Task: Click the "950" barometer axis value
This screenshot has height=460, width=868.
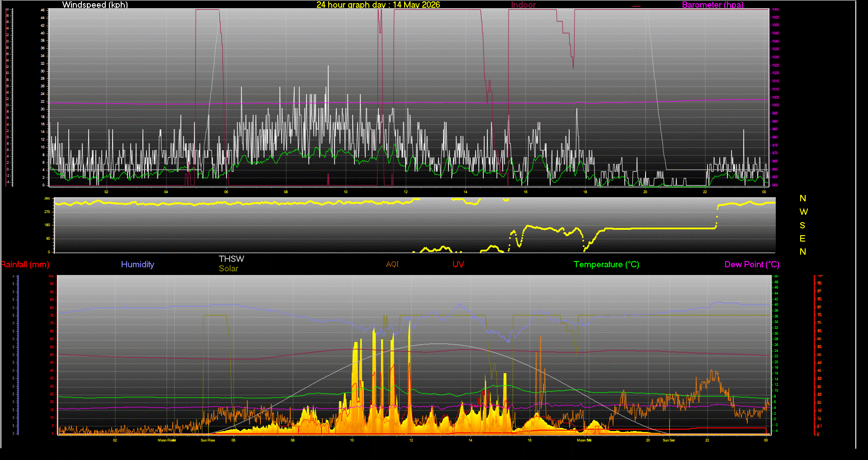Action: pyautogui.click(x=775, y=185)
